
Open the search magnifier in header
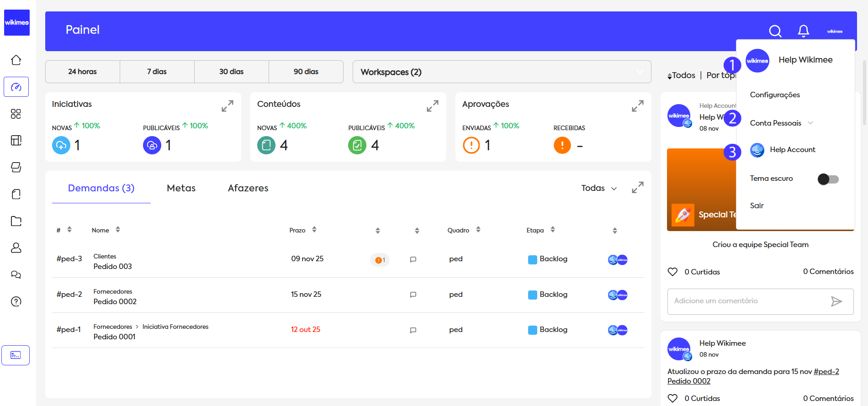[775, 31]
